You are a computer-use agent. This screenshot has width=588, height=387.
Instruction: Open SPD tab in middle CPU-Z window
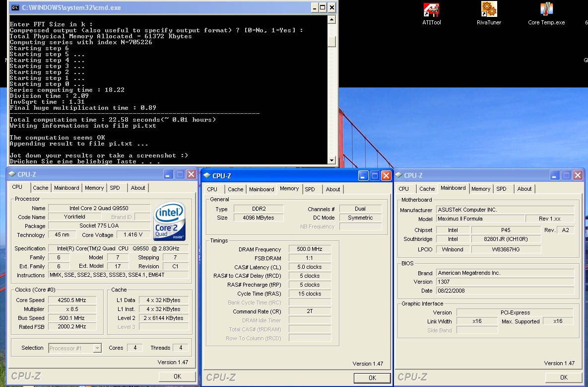(310, 189)
